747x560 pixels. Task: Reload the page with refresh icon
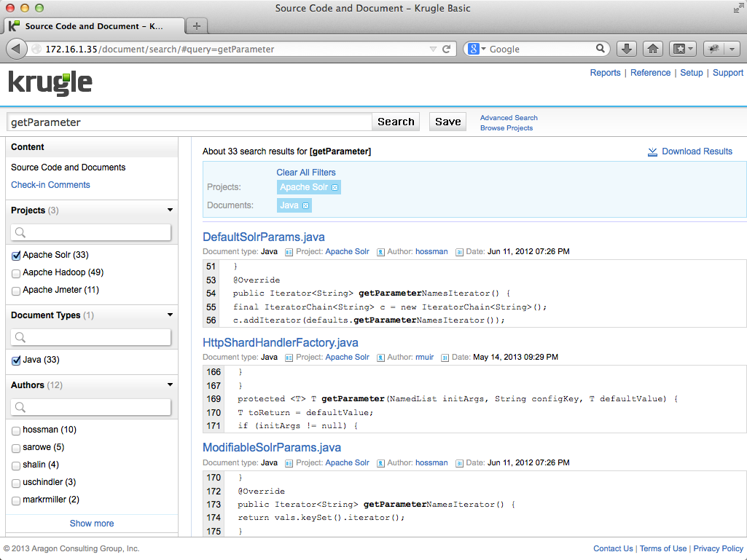[x=447, y=49]
